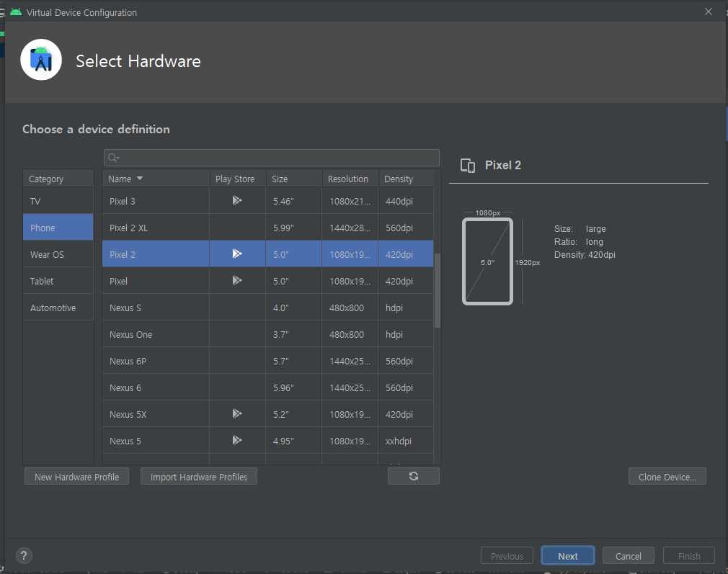Select the Nexus 5X device name
The height and width of the screenshot is (574, 728).
tap(128, 414)
